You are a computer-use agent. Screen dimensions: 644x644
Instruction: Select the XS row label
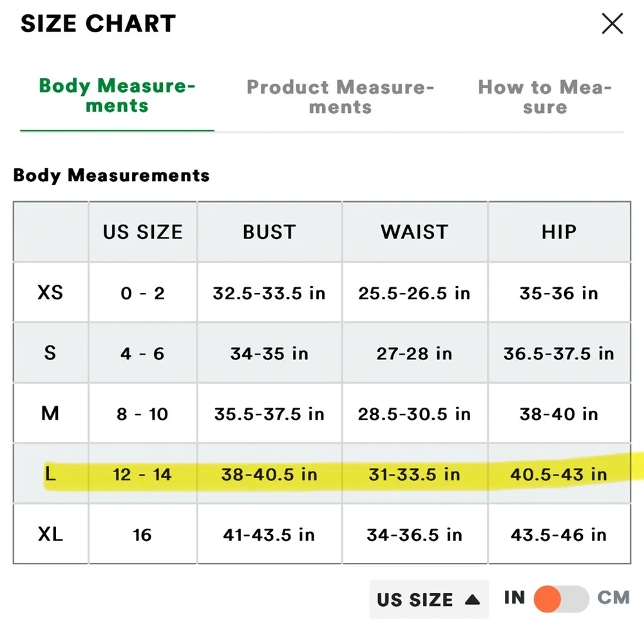49,292
